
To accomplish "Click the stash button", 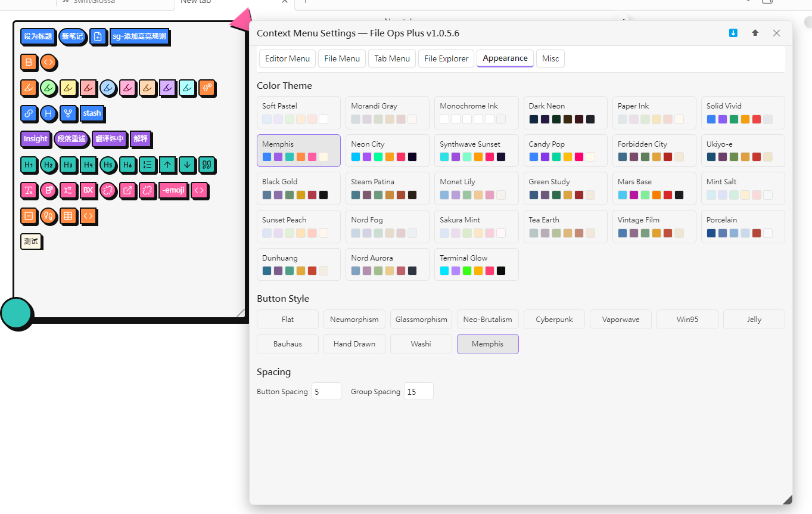I will click(x=92, y=113).
